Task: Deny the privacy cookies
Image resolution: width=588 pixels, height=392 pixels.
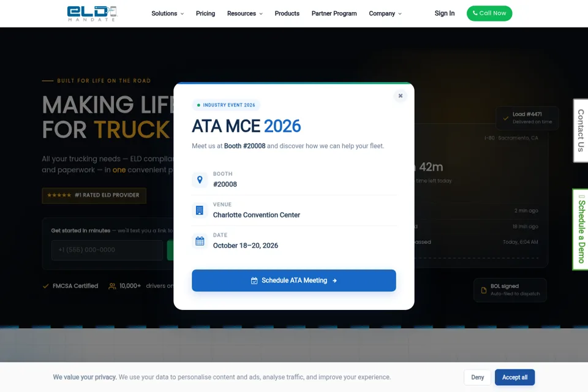Action: [477, 377]
